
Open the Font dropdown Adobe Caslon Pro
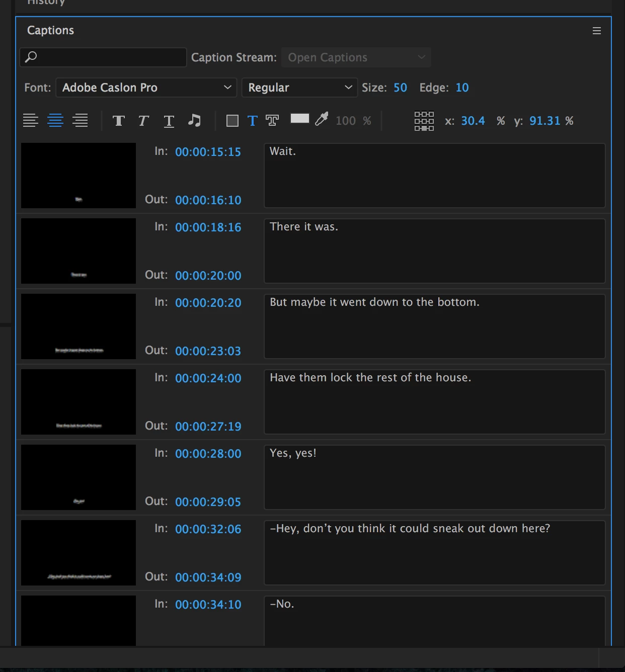[146, 88]
